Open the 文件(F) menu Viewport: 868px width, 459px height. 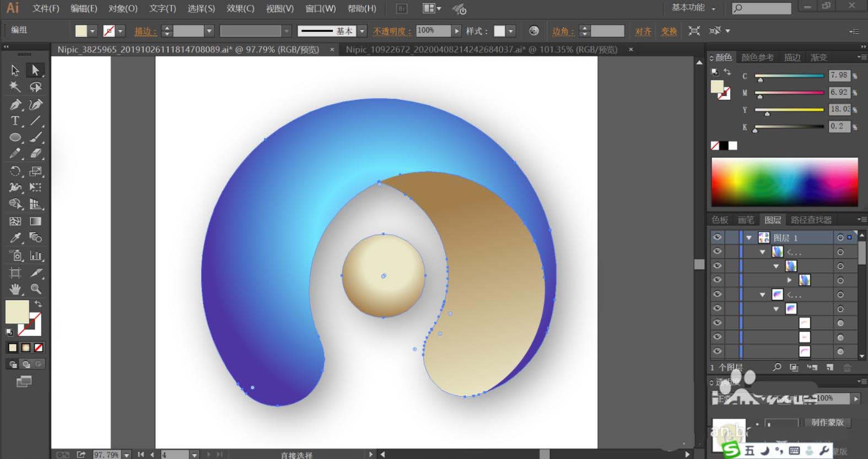(x=45, y=8)
